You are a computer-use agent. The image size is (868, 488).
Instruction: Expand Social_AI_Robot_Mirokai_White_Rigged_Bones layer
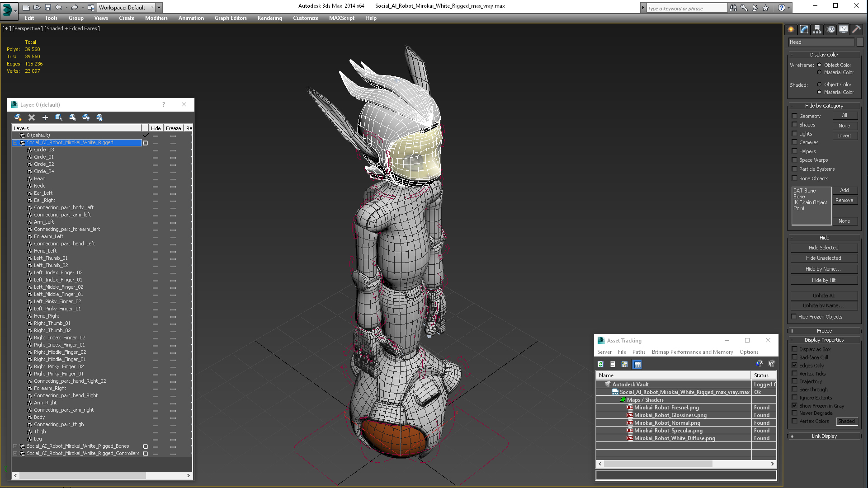(x=15, y=446)
